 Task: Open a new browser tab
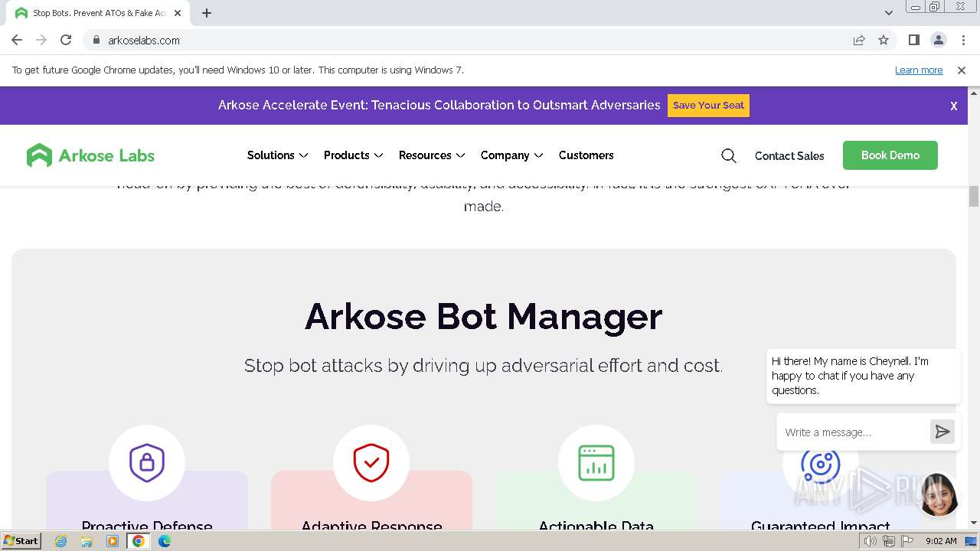point(207,13)
